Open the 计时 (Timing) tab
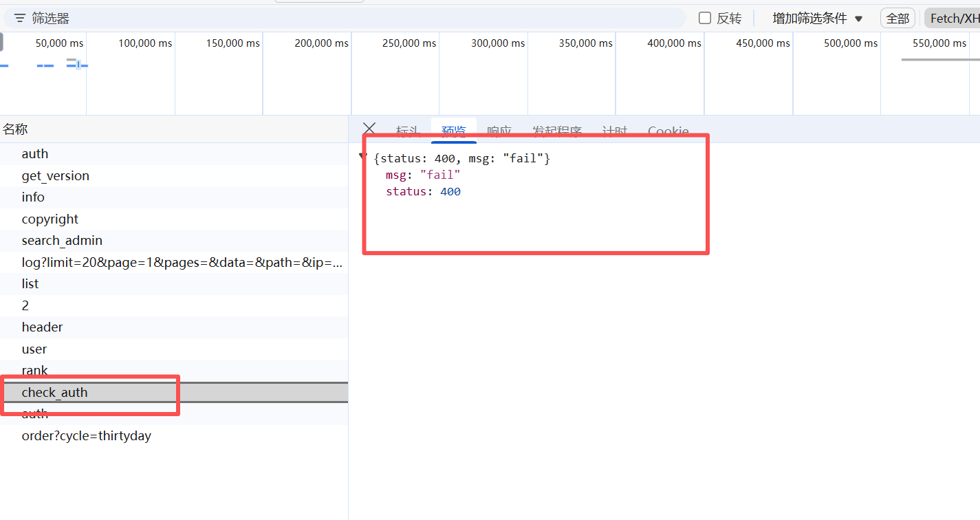980x520 pixels. [x=615, y=131]
